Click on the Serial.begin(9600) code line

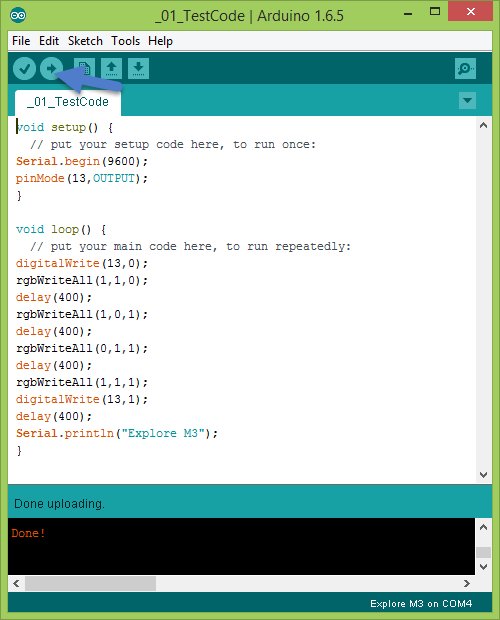[x=82, y=161]
